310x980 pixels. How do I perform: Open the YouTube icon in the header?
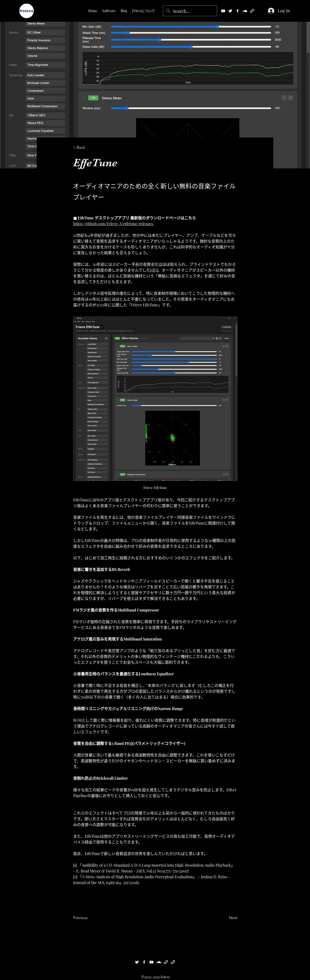(x=223, y=11)
